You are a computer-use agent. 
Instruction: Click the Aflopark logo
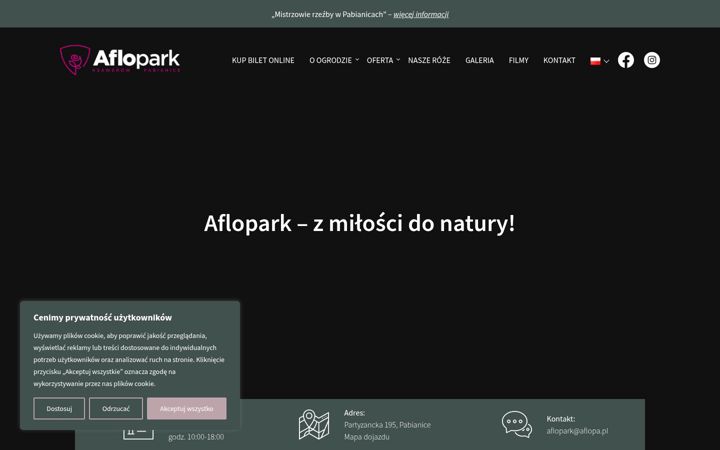[x=120, y=60]
